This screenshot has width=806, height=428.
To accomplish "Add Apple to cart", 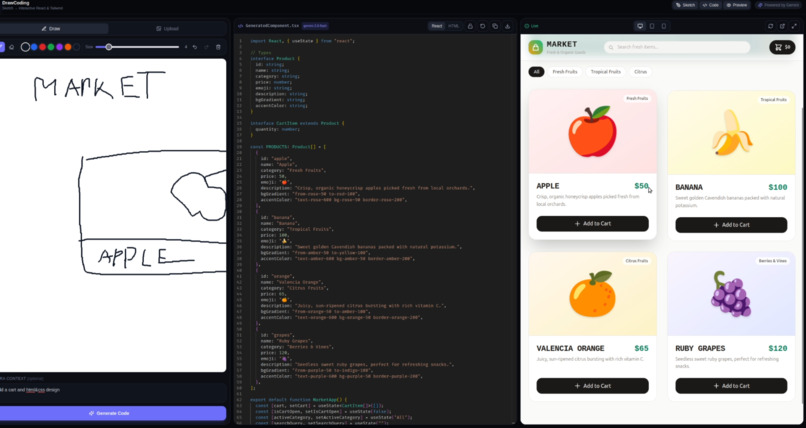I will click(x=592, y=224).
